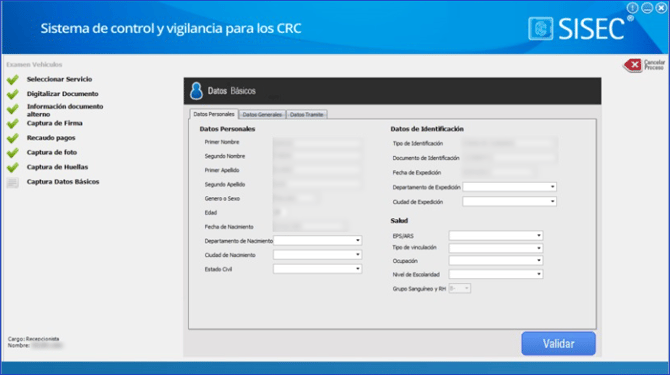Click the green check beside Captura de Firma

[x=13, y=123]
